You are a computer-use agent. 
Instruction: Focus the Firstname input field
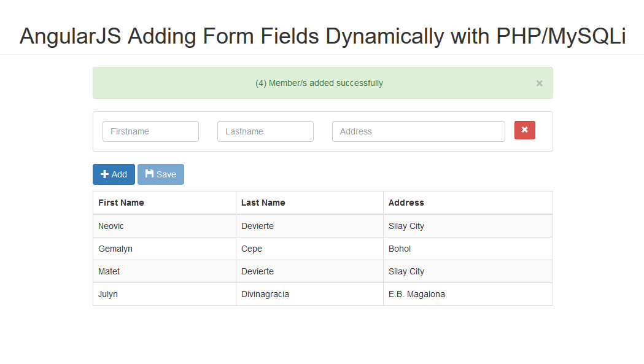[x=150, y=131]
